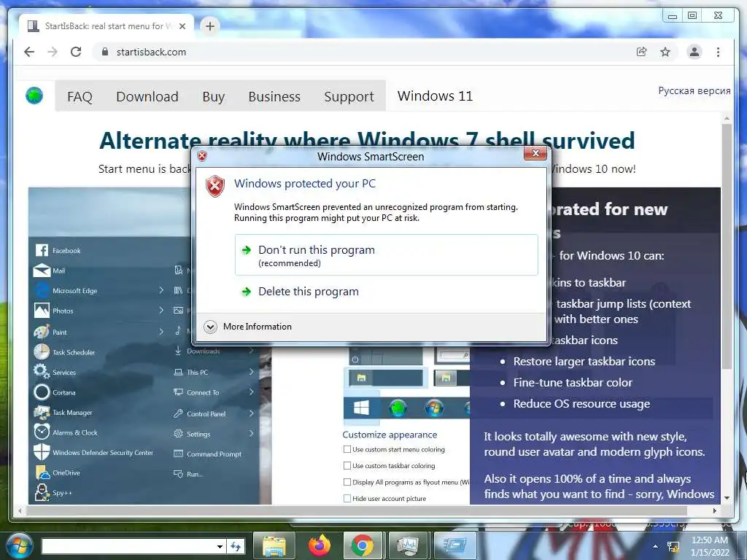Open the Download page
The height and width of the screenshot is (560, 747).
[x=147, y=97]
